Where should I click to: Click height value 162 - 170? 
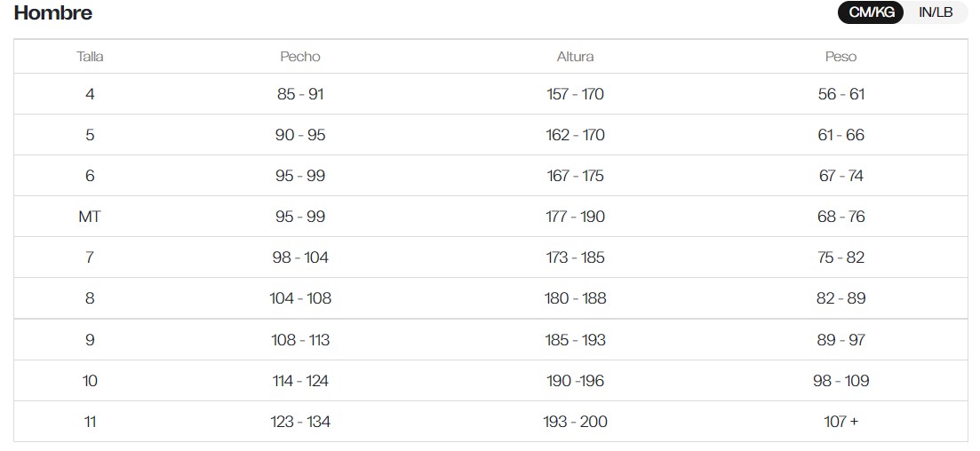pos(575,135)
